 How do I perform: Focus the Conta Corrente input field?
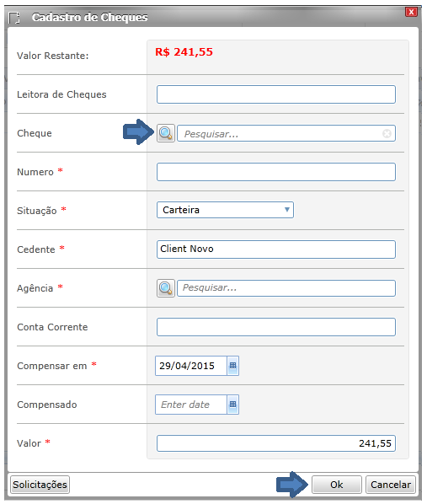click(x=276, y=327)
